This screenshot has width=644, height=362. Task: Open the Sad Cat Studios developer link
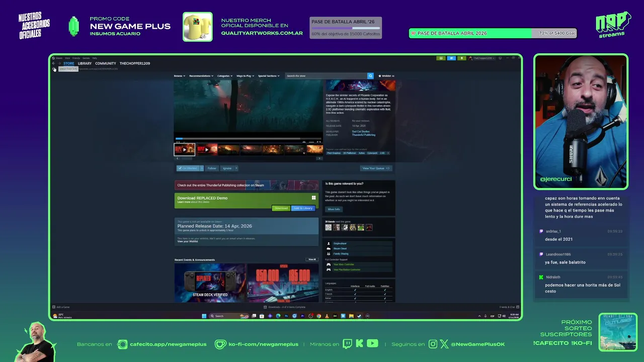tap(361, 132)
